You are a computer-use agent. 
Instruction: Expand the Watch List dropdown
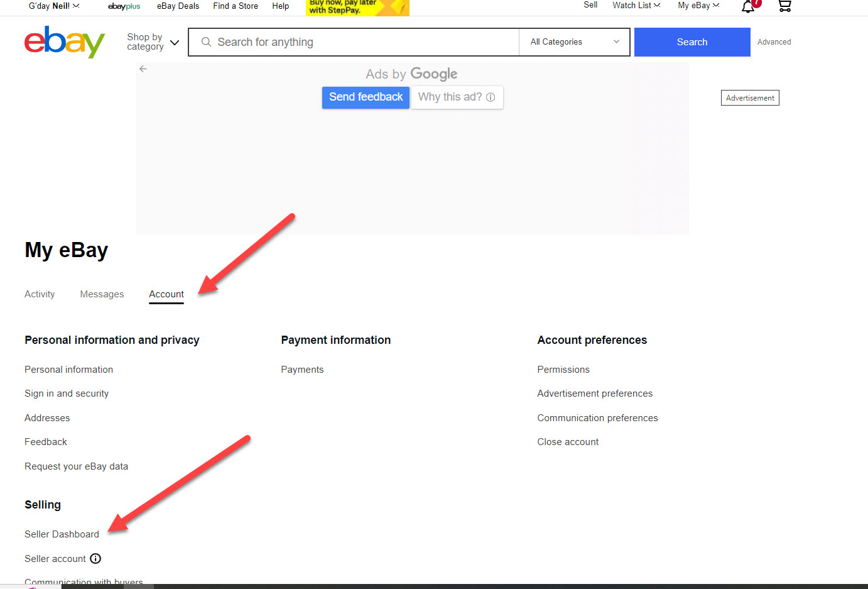click(636, 5)
